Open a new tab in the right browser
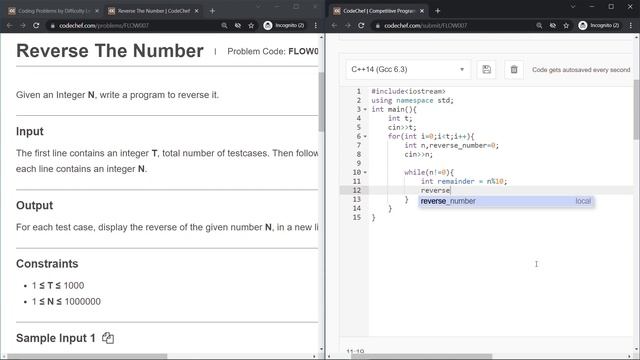Viewport: 640px width, 360px height. [x=438, y=11]
